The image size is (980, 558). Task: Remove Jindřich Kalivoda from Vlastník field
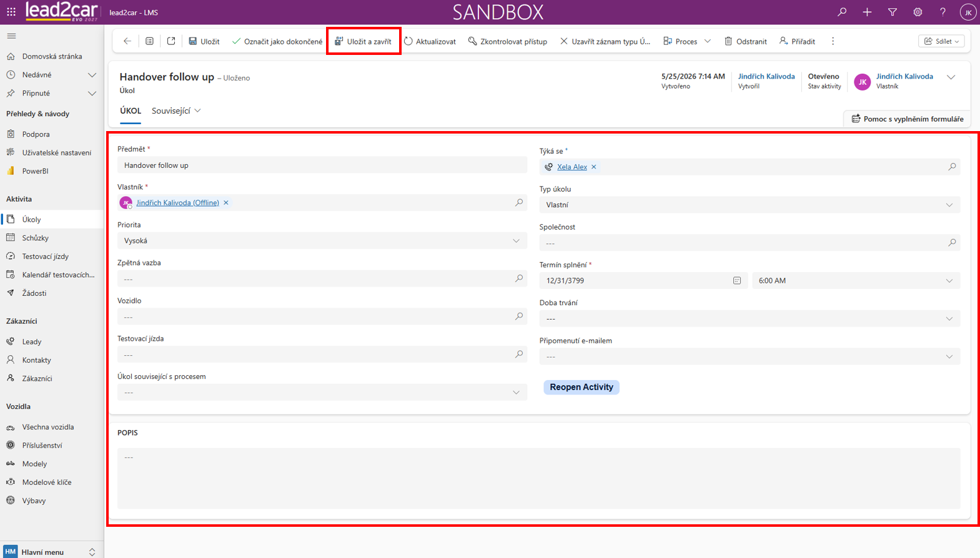(226, 203)
